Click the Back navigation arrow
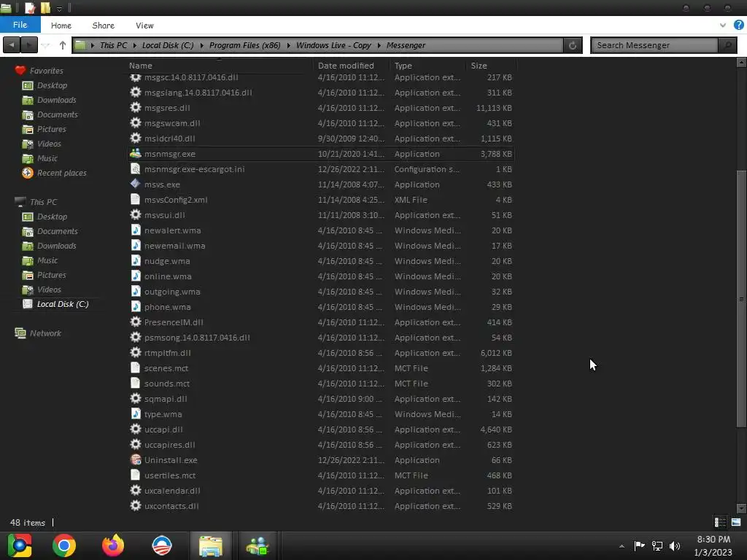The height and width of the screenshot is (560, 747). tap(12, 45)
